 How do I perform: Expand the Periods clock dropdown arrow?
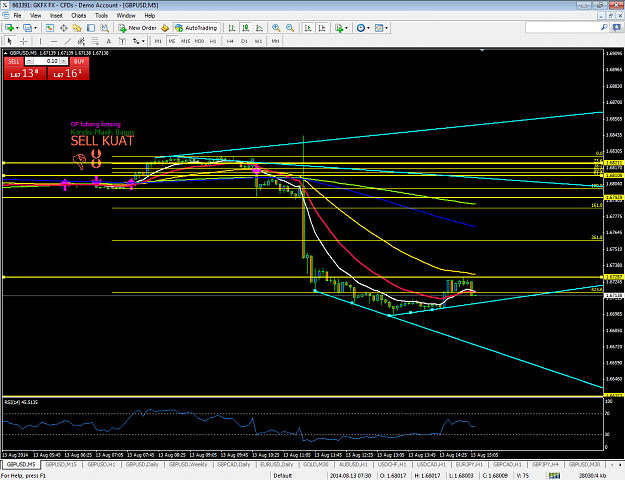coord(368,28)
